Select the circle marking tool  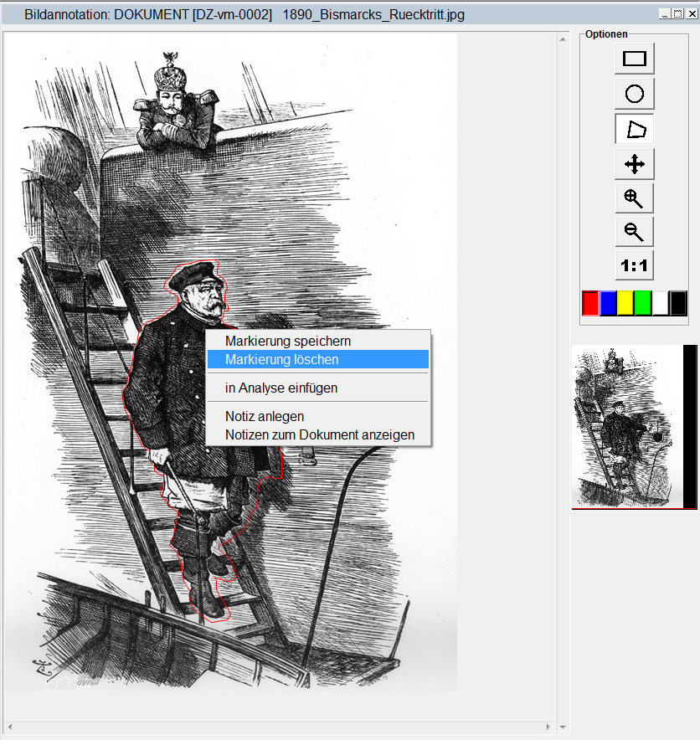coord(635,94)
